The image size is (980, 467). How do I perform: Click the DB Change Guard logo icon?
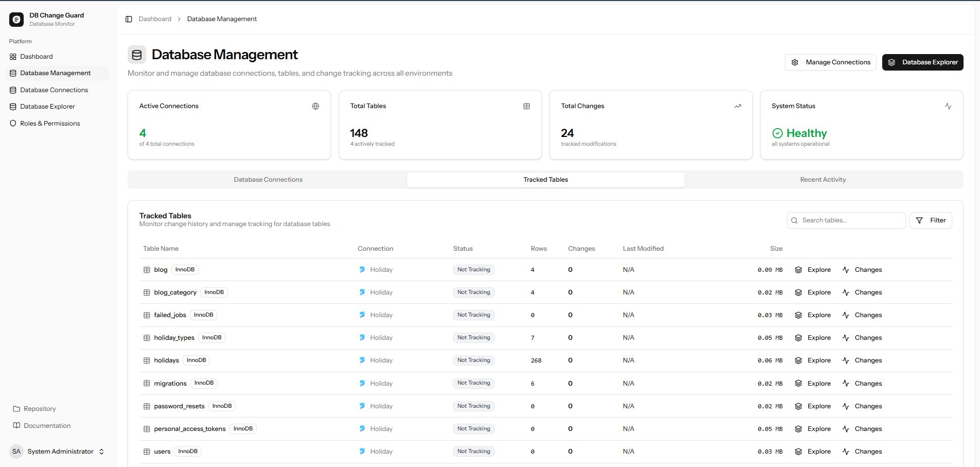point(16,20)
